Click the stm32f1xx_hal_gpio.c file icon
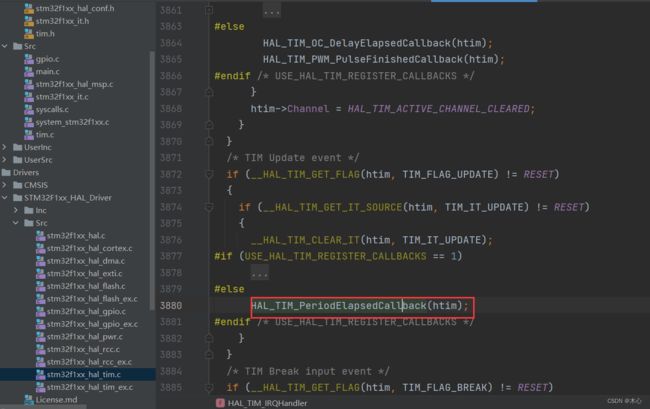Viewport: 650px width, 409px height. coord(40,311)
